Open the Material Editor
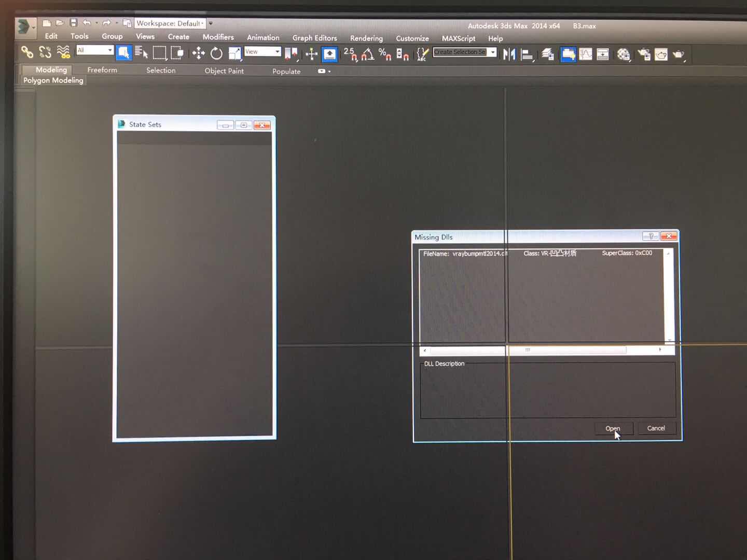Viewport: 747px width, 560px height. click(x=624, y=54)
